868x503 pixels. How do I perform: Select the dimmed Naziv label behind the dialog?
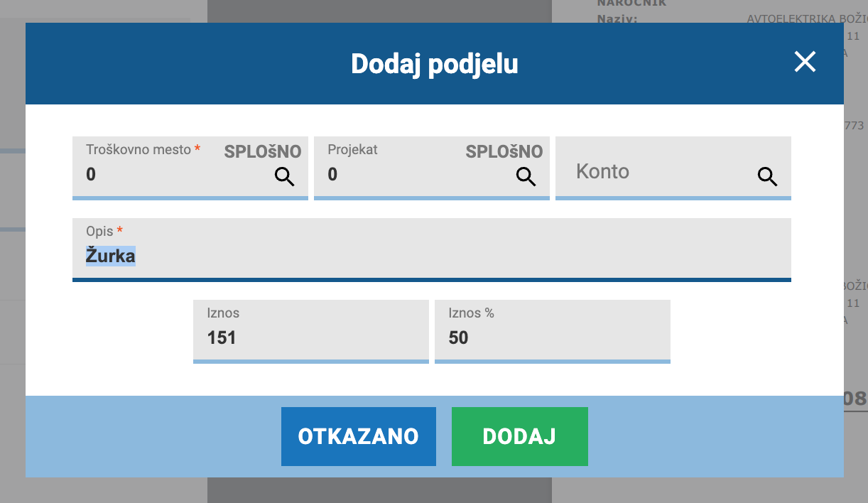pos(618,19)
